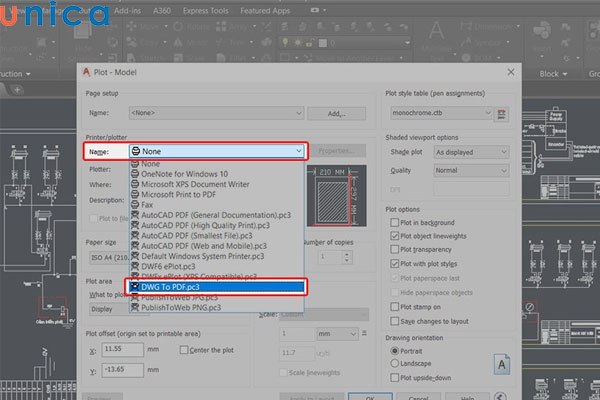
Task: Enable Plot stamp on checkbox
Action: pyautogui.click(x=395, y=307)
